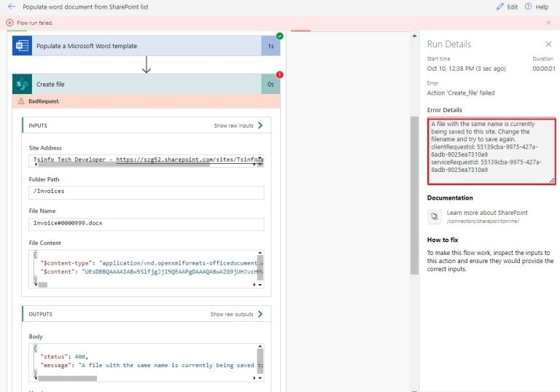
Task: Open Help via question mark icon
Action: pos(528,7)
